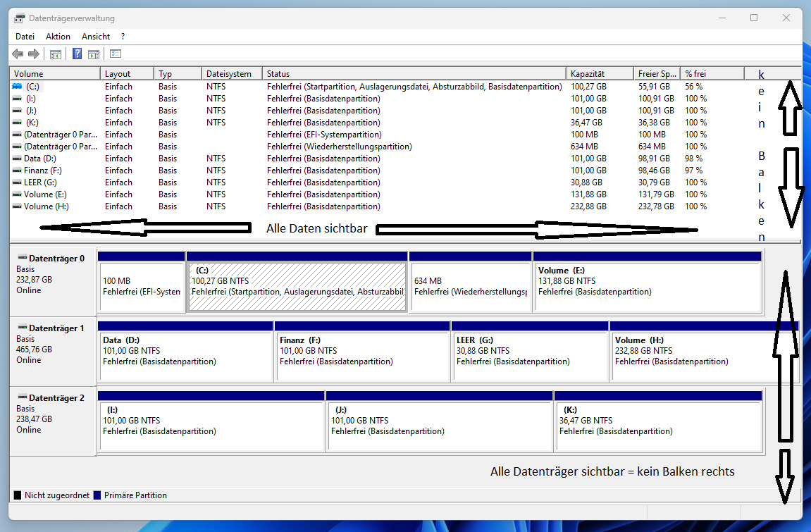
Task: Open the ? help menu
Action: (x=123, y=37)
